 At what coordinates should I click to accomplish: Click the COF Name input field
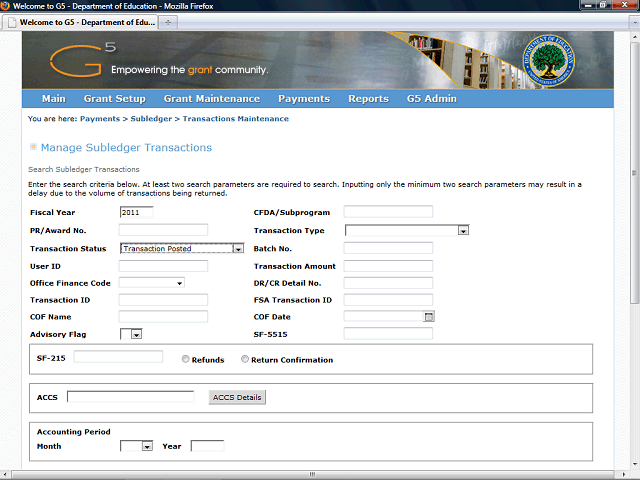(x=163, y=316)
